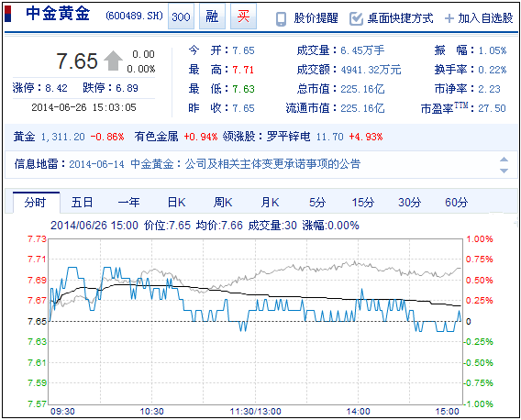Click the 300 index badge
The height and width of the screenshot is (420, 521).
click(x=181, y=17)
